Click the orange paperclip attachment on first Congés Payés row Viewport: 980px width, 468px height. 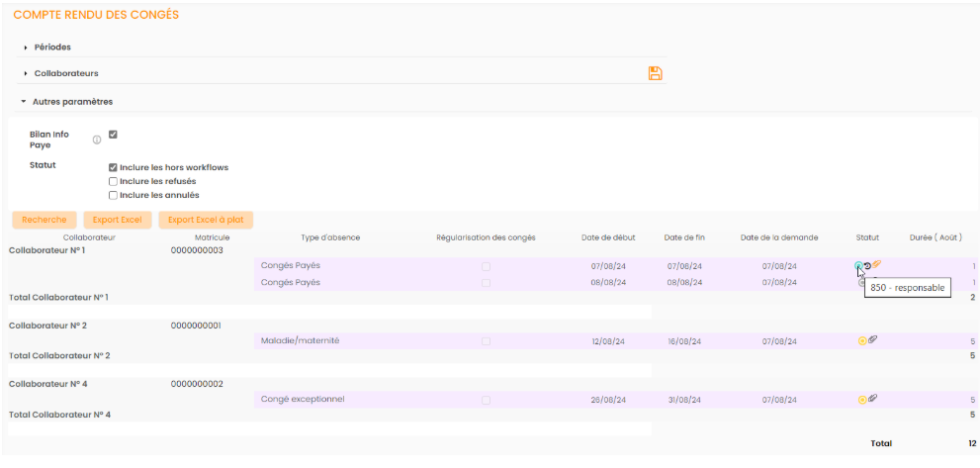[x=877, y=264]
